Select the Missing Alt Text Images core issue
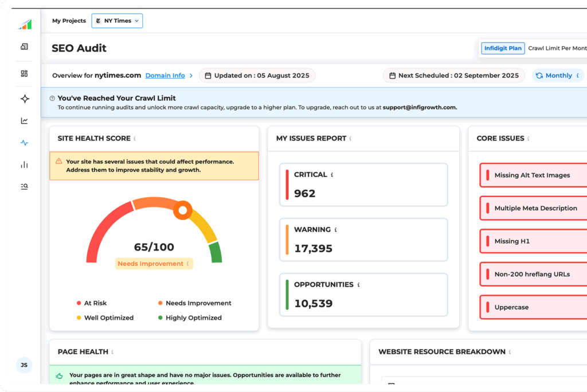This screenshot has height=392, width=587. tap(532, 175)
